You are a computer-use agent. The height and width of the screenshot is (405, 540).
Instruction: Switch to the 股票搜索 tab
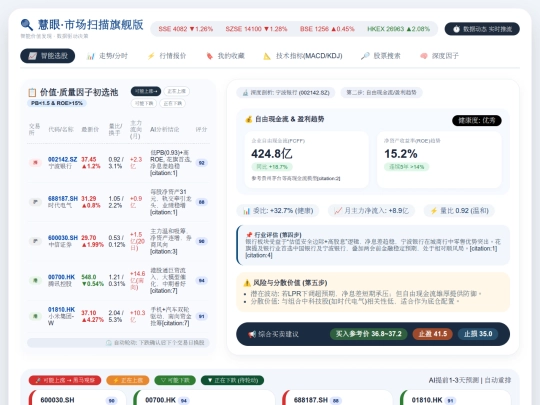pyautogui.click(x=381, y=56)
